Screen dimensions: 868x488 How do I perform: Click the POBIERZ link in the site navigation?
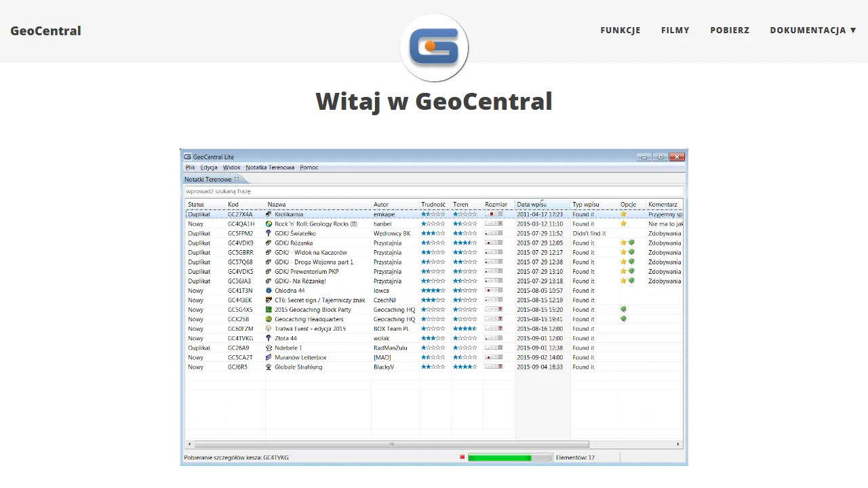click(730, 30)
